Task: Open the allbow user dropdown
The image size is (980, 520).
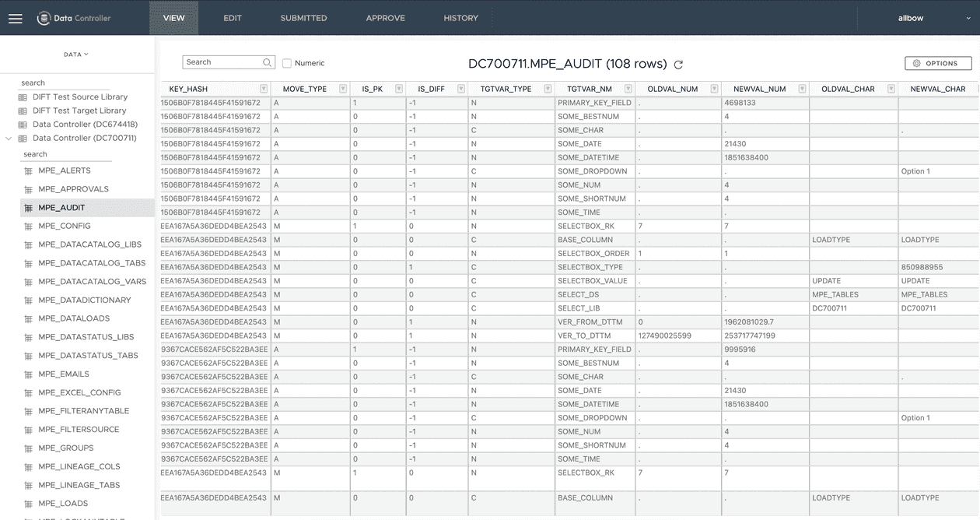Action: click(x=934, y=18)
